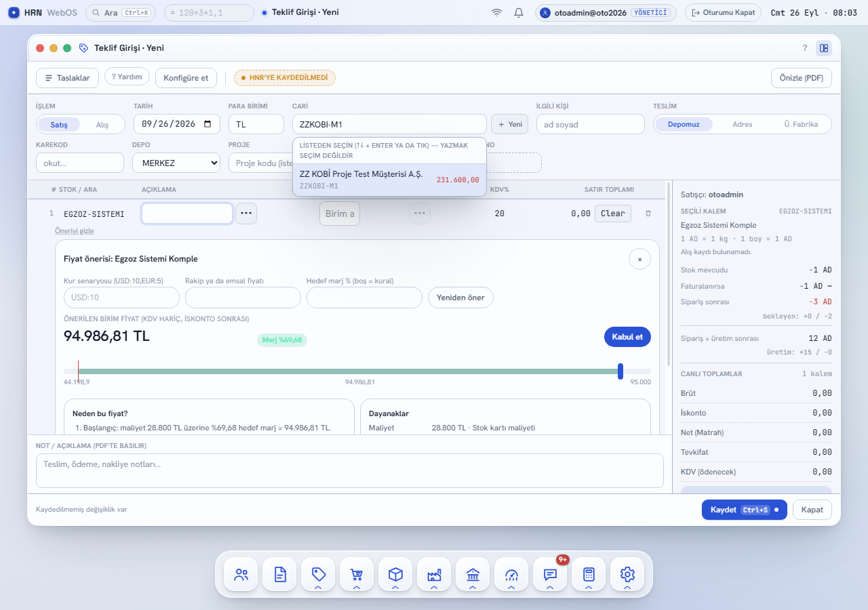Click the İlgili Kişi ad soyad field
This screenshot has height=610, width=868.
click(x=591, y=124)
